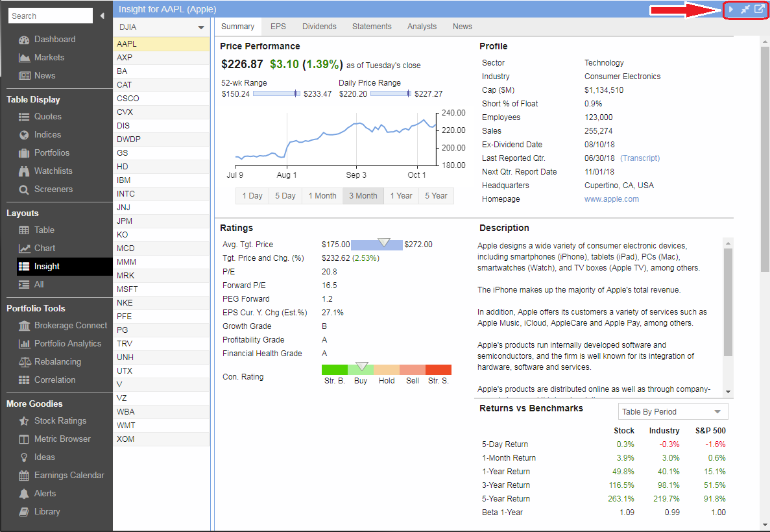Switch to the EPS tab
This screenshot has width=770, height=532.
tap(278, 27)
